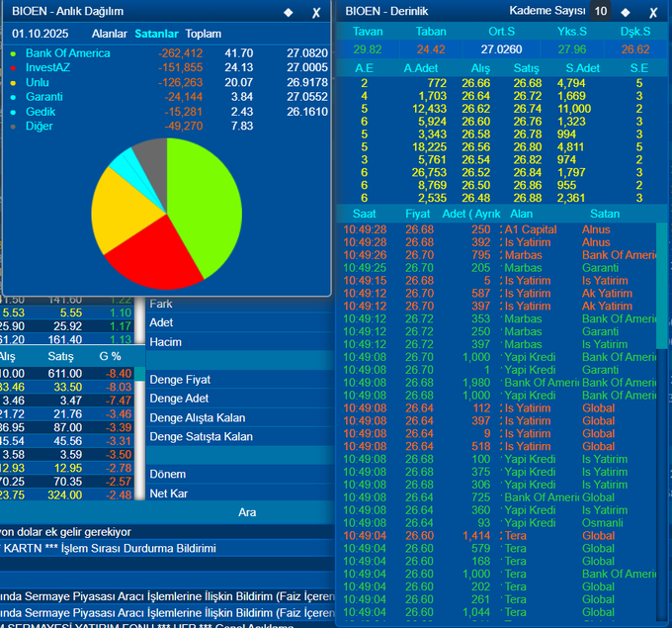Click the Net Kar row
The height and width of the screenshot is (628, 672).
coord(240,493)
